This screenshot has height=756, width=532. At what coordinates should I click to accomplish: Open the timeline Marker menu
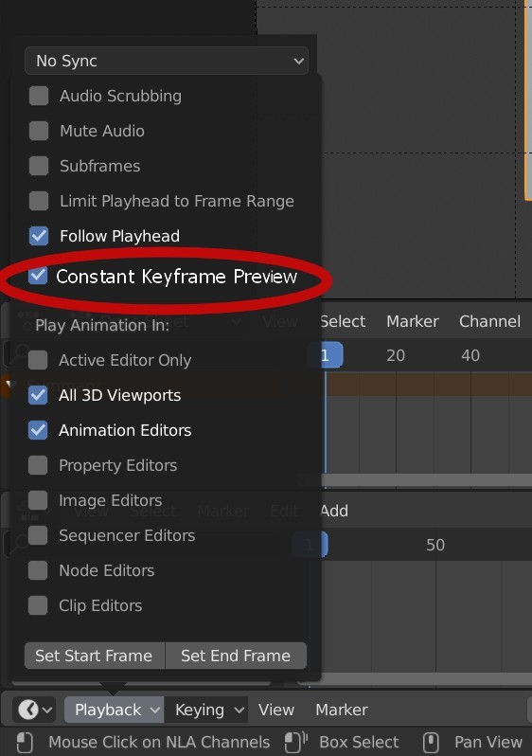click(x=342, y=710)
